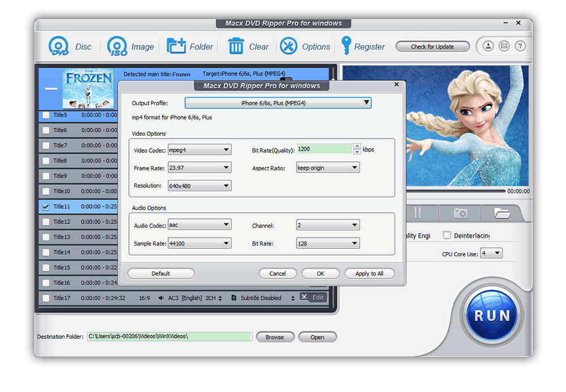566x392 pixels.
Task: Increase video bit rate with up arrow
Action: coord(357,146)
